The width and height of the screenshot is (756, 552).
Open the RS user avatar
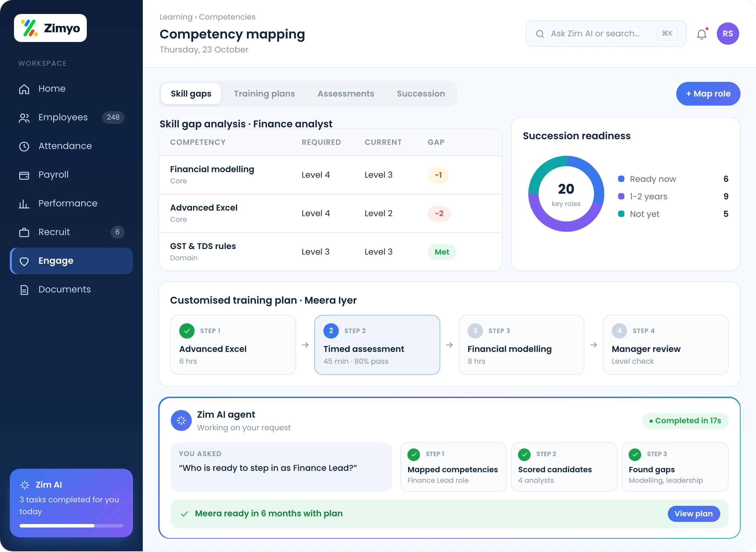pyautogui.click(x=728, y=34)
